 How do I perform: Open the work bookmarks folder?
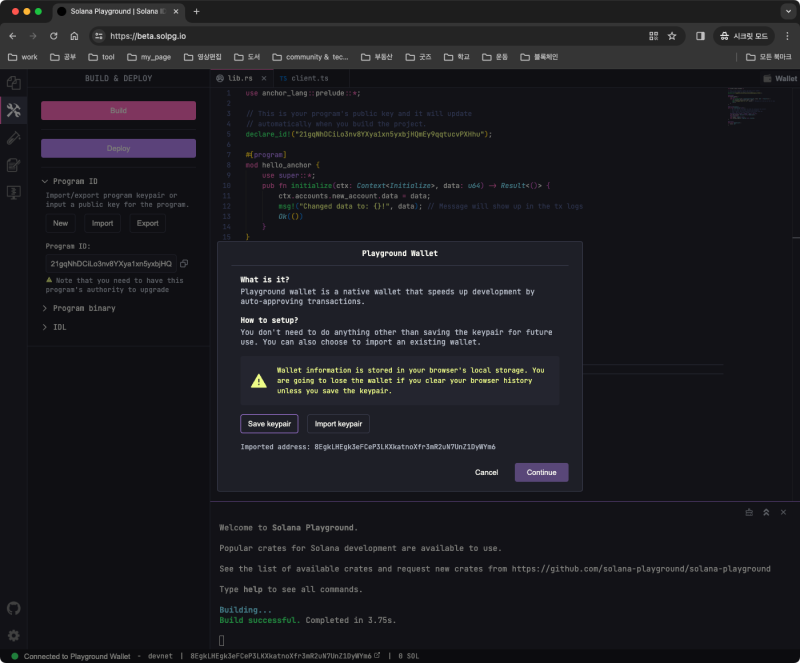[23, 57]
